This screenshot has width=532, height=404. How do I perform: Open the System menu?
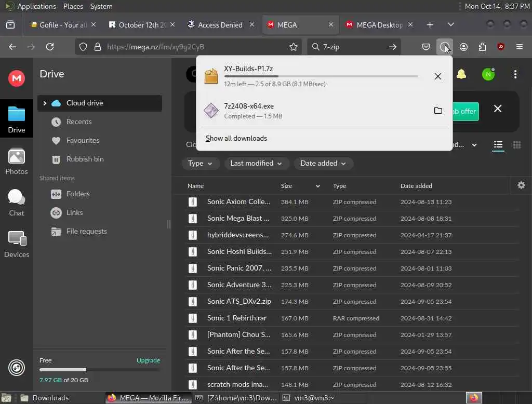[x=101, y=6]
